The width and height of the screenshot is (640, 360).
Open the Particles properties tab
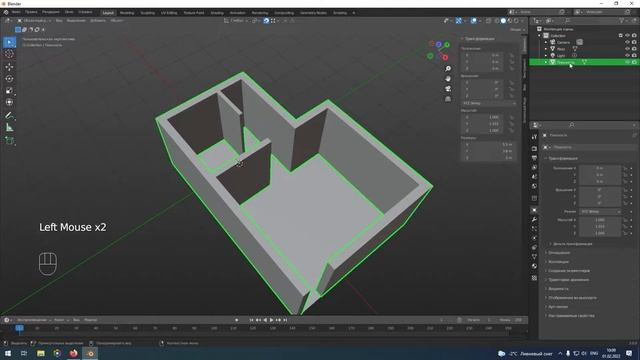pyautogui.click(x=534, y=229)
